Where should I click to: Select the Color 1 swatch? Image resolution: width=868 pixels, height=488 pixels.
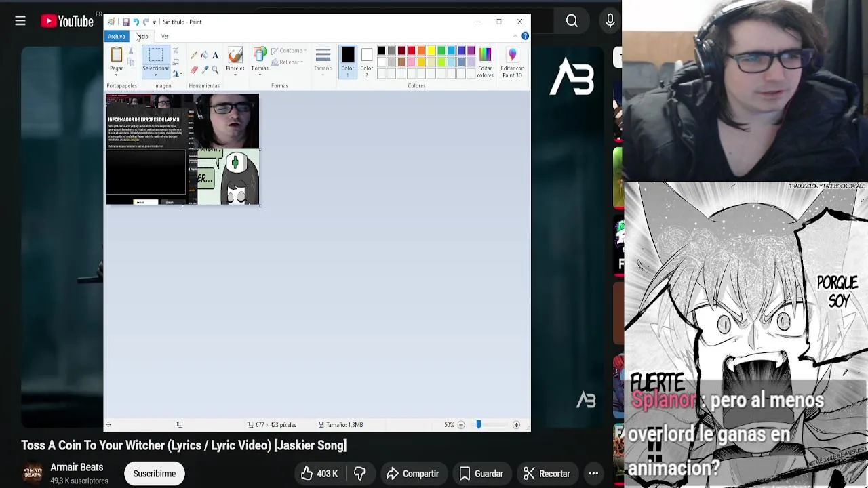coord(348,61)
